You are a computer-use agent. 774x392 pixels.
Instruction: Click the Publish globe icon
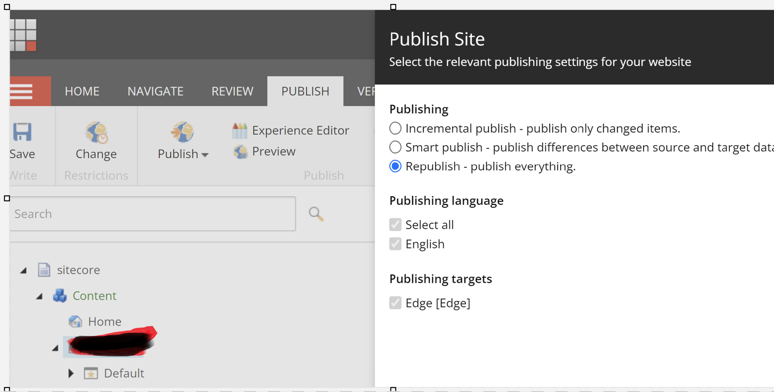182,132
